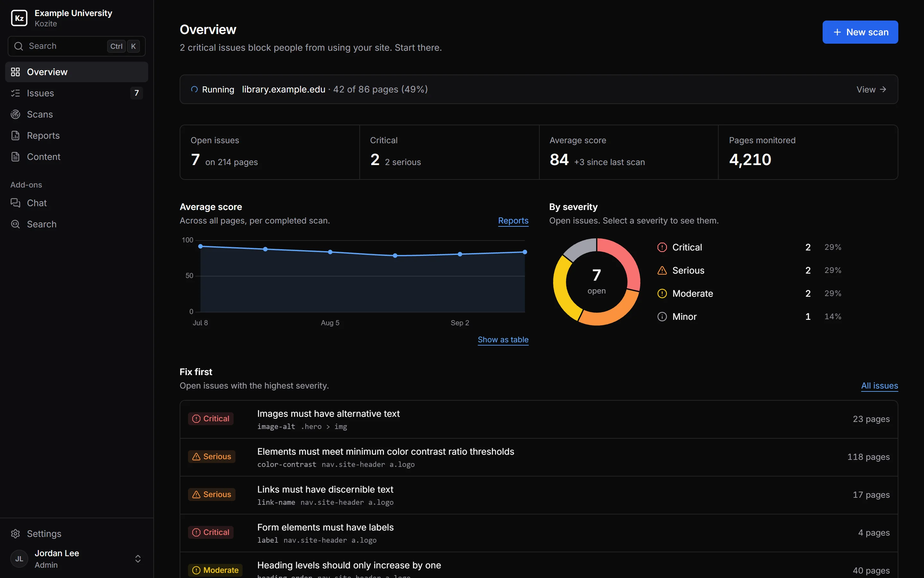Select Serious row in severity legend
This screenshot has width=924, height=578.
point(749,270)
